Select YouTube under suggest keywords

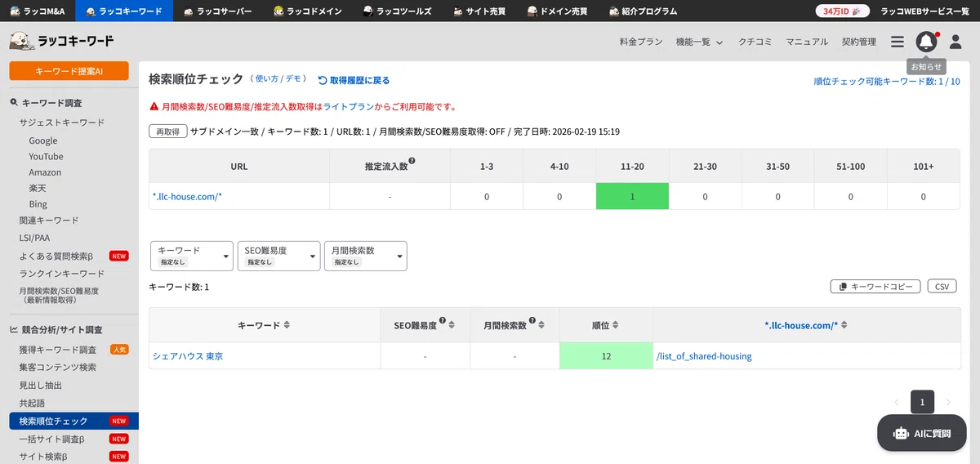coord(46,156)
